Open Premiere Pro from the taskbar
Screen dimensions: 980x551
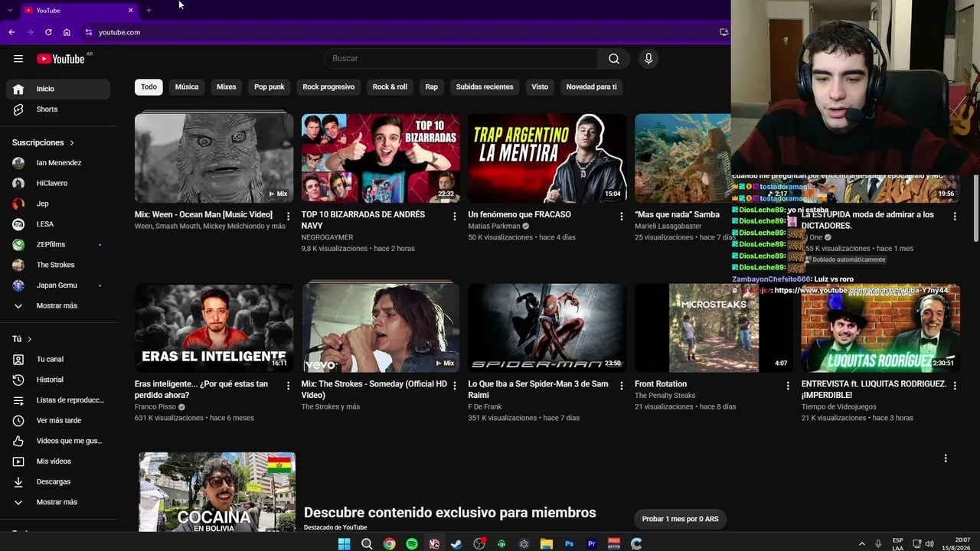coord(591,544)
